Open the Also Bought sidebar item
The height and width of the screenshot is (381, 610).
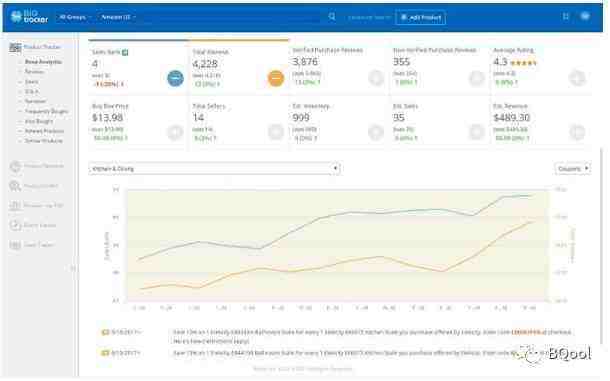[x=39, y=121]
